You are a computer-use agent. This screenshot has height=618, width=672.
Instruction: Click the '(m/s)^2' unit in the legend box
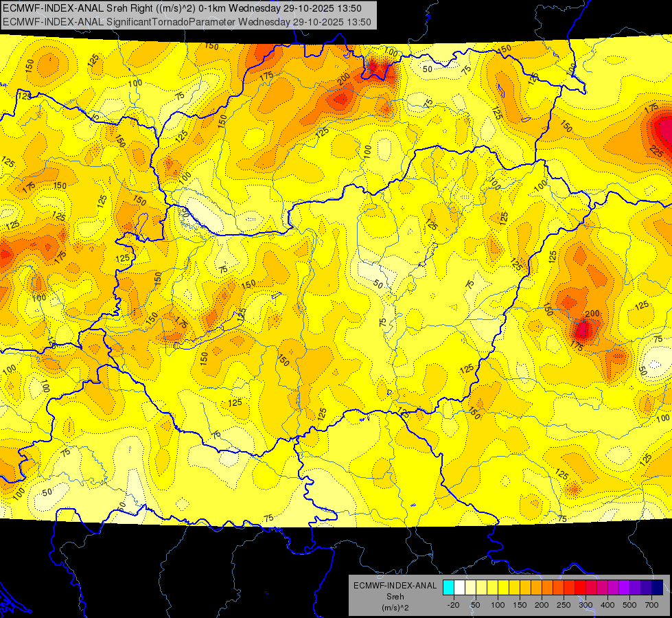coord(395,608)
